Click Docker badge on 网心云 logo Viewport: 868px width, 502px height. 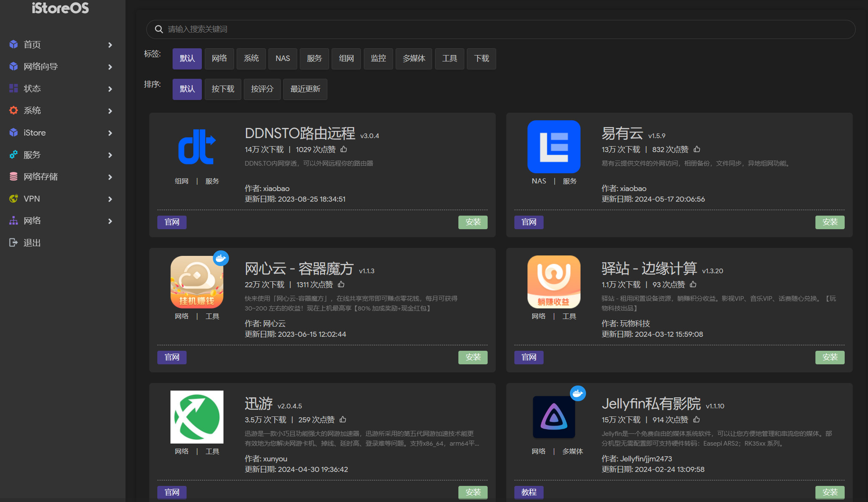(220, 258)
